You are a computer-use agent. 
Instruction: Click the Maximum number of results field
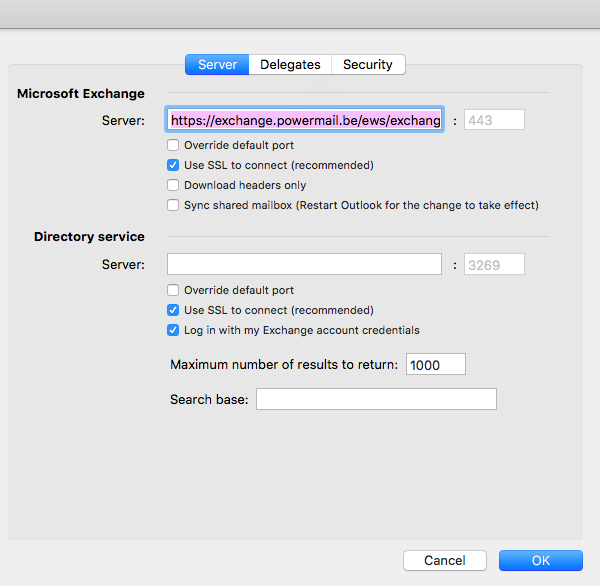[x=436, y=364]
